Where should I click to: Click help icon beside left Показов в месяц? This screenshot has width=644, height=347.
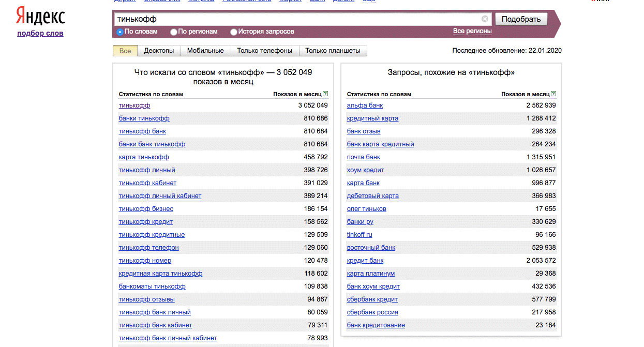[325, 94]
